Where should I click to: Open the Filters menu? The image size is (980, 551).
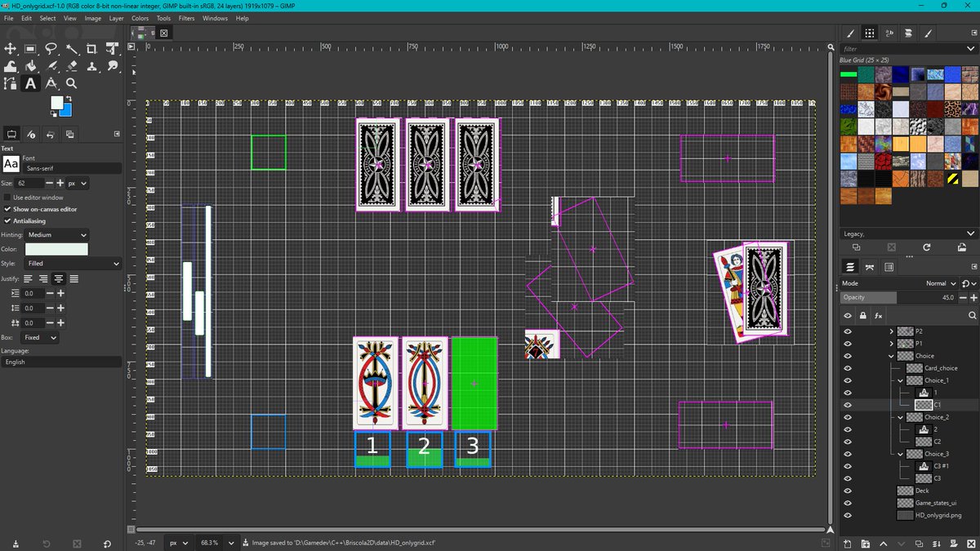pyautogui.click(x=188, y=18)
